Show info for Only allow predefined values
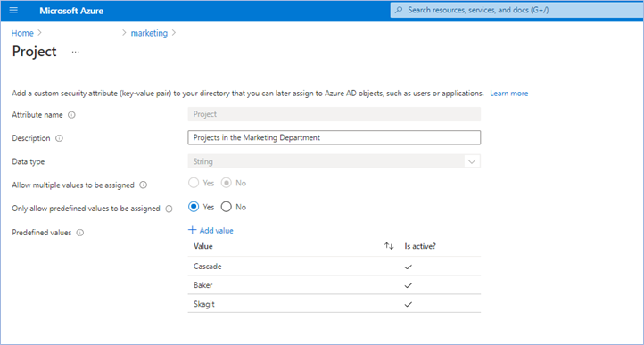This screenshot has width=644, height=345. click(169, 209)
